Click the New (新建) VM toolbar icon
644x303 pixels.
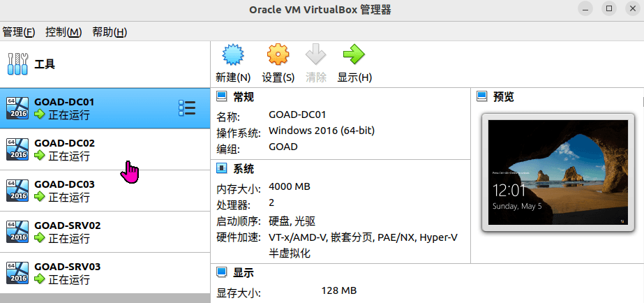point(232,55)
